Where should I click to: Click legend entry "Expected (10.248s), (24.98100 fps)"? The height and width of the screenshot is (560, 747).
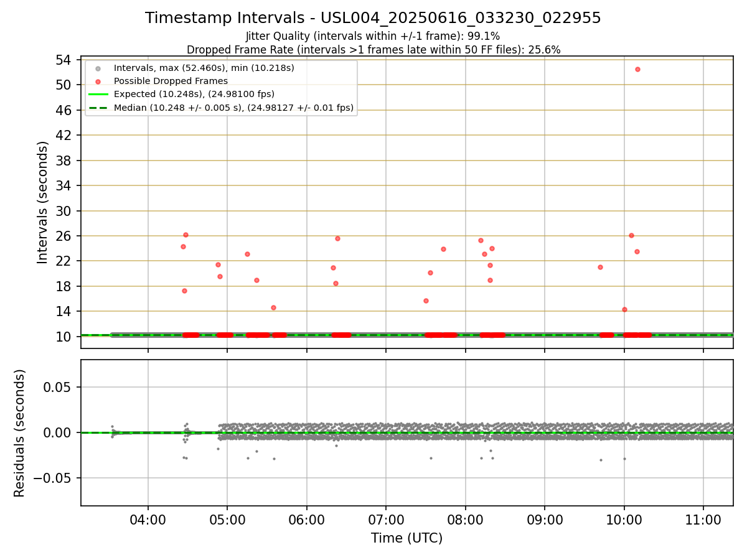(x=194, y=95)
